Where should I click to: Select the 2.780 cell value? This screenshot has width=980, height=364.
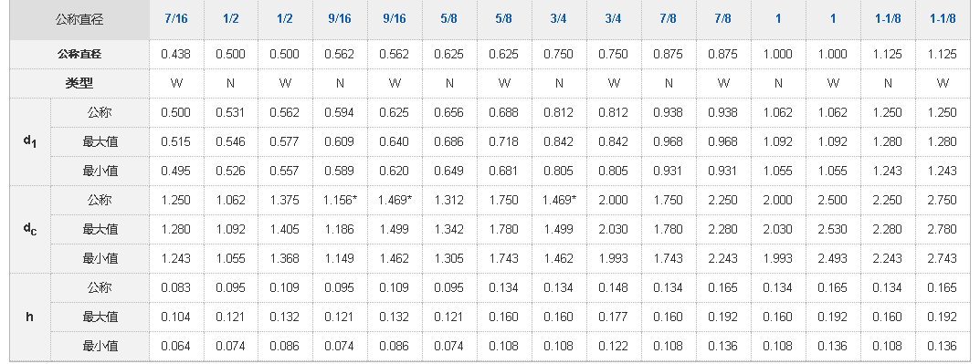(943, 229)
